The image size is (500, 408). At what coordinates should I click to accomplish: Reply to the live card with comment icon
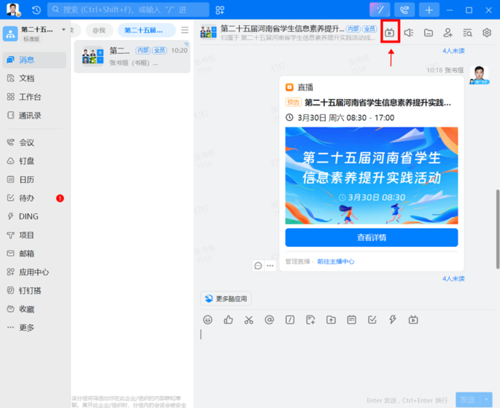click(x=258, y=266)
